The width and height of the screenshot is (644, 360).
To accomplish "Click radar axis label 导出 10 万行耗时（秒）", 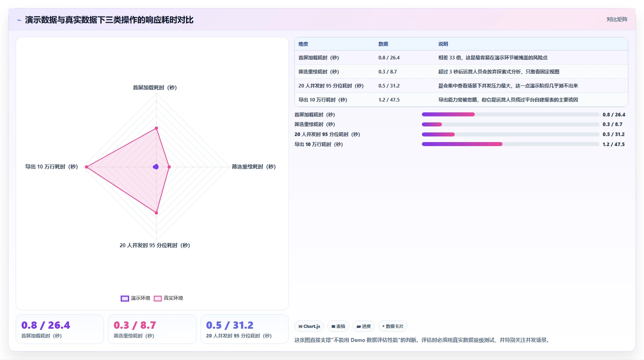I will pyautogui.click(x=51, y=167).
